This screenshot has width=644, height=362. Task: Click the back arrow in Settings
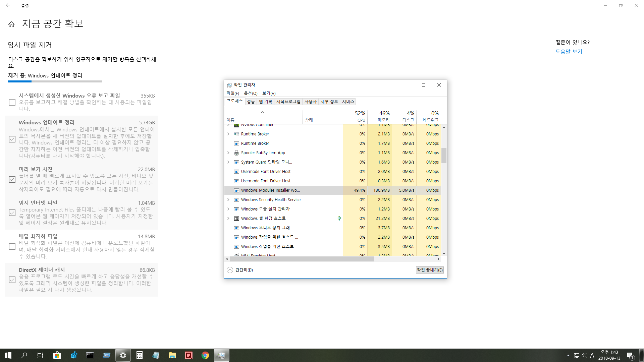coord(8,5)
